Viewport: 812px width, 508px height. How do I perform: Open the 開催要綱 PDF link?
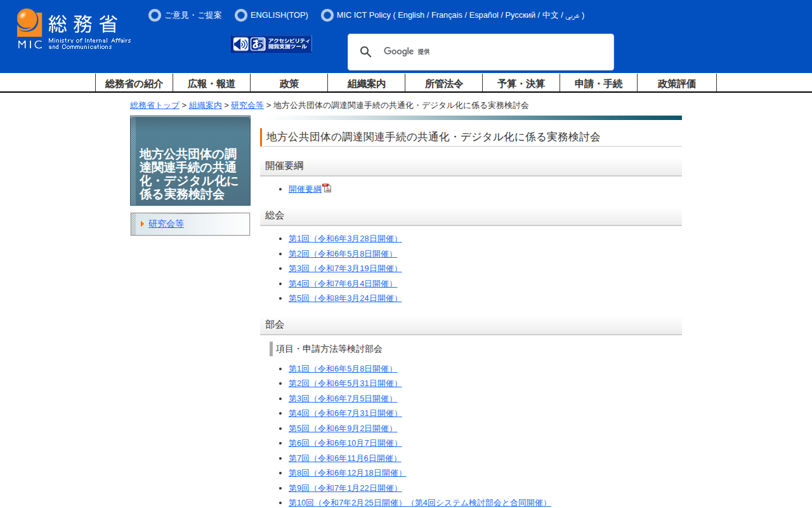click(x=304, y=189)
